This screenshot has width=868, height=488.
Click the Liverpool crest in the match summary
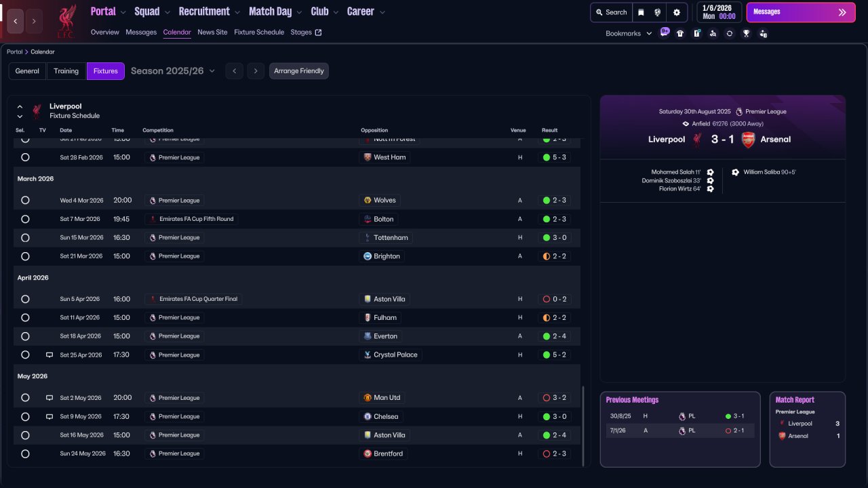coord(697,140)
